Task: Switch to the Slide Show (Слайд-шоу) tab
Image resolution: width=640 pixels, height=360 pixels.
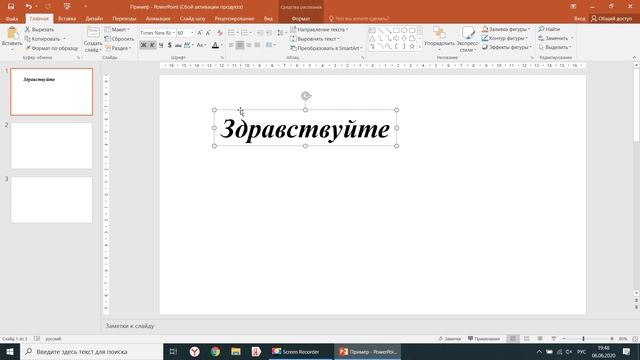Action: [x=192, y=19]
